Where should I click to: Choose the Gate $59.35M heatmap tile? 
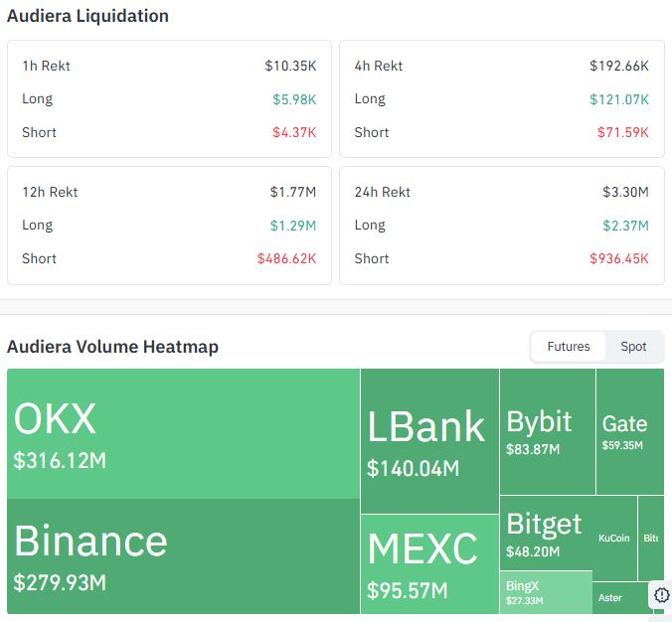pyautogui.click(x=630, y=431)
